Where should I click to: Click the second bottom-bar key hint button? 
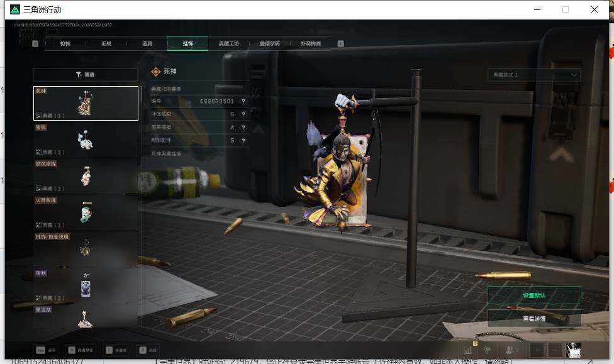click(x=81, y=350)
